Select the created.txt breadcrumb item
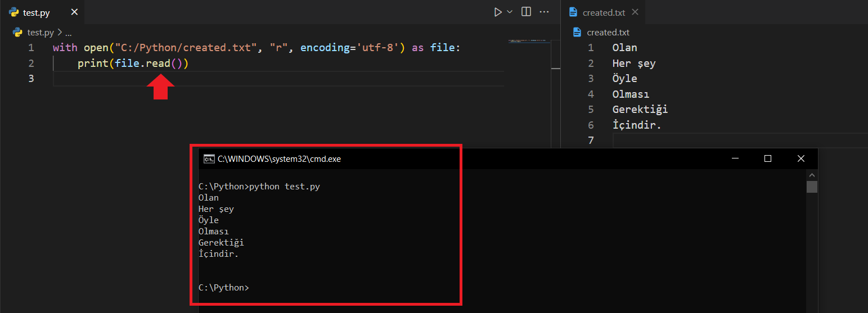Image resolution: width=868 pixels, height=313 pixels. point(608,33)
